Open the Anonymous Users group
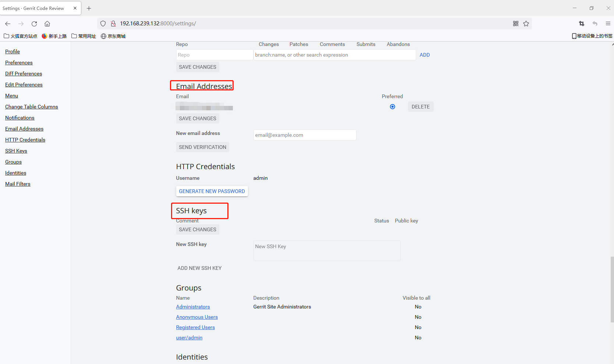614x364 pixels. pos(197,317)
